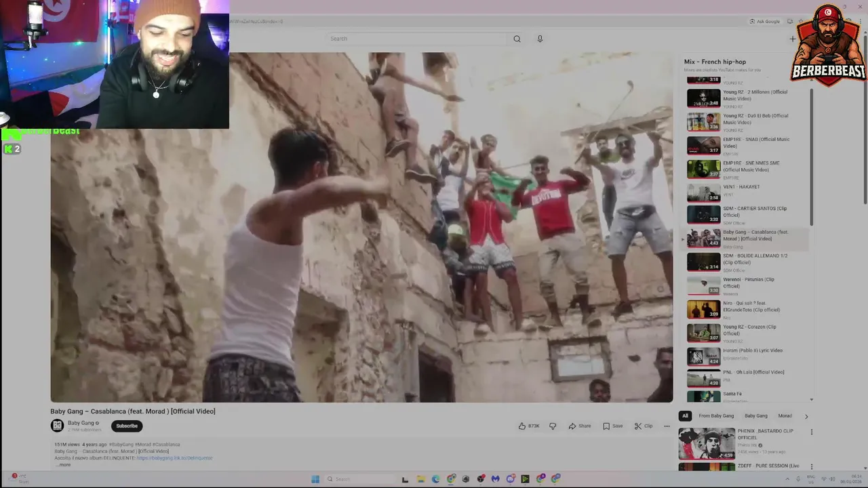The image size is (868, 488).
Task: Play PNL - Oh Lala from mix
Action: 746,378
